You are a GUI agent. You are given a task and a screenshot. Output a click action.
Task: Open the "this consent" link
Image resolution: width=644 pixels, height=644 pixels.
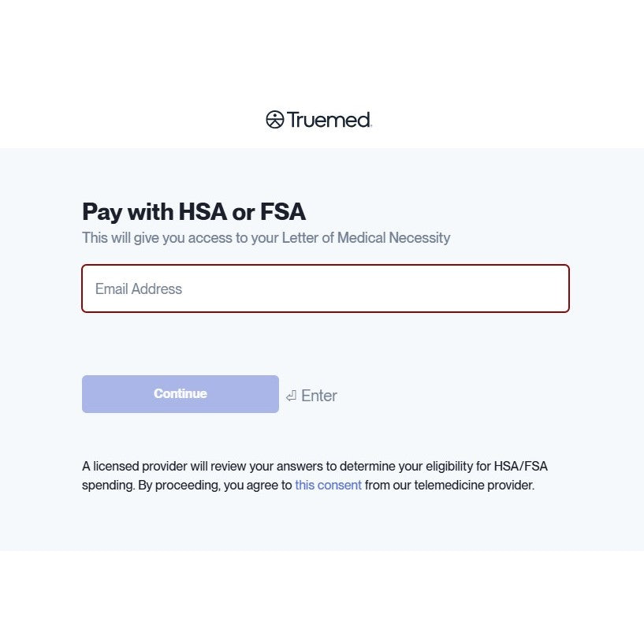point(328,486)
